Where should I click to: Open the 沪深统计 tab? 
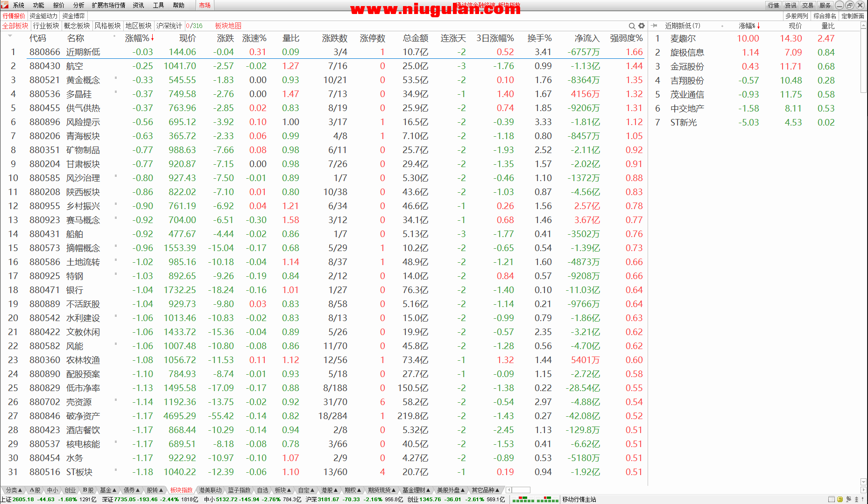169,26
